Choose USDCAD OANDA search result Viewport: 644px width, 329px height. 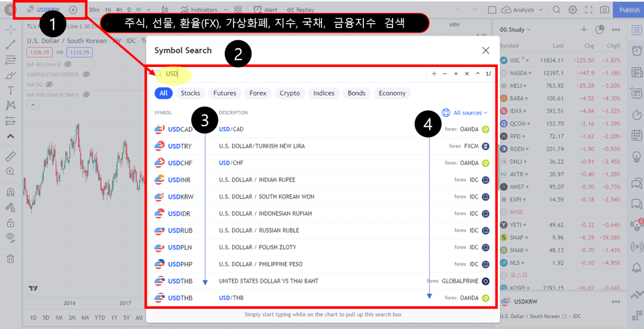(x=322, y=129)
